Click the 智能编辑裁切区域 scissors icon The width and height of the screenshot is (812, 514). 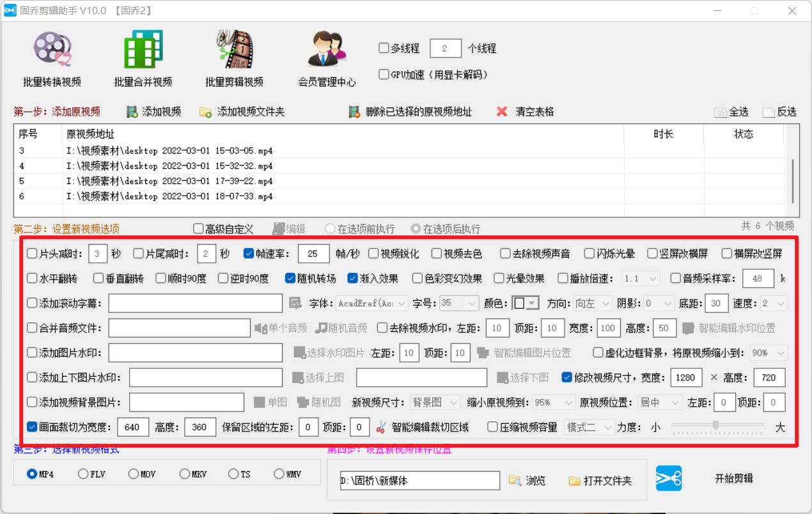(380, 426)
